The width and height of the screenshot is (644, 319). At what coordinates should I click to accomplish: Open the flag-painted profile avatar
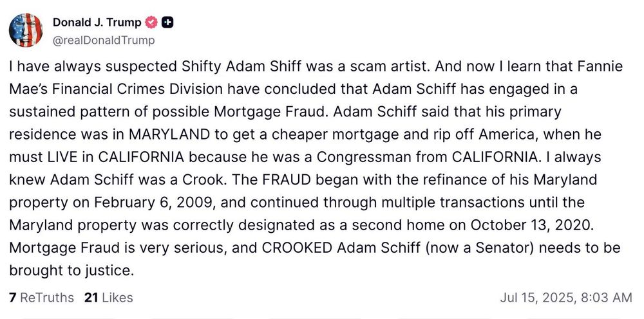pyautogui.click(x=26, y=30)
